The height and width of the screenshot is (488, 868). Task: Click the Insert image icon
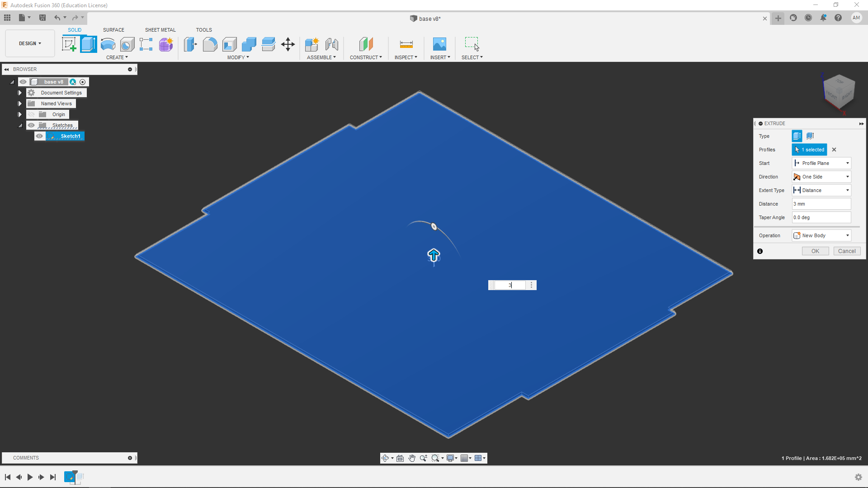[x=439, y=44]
